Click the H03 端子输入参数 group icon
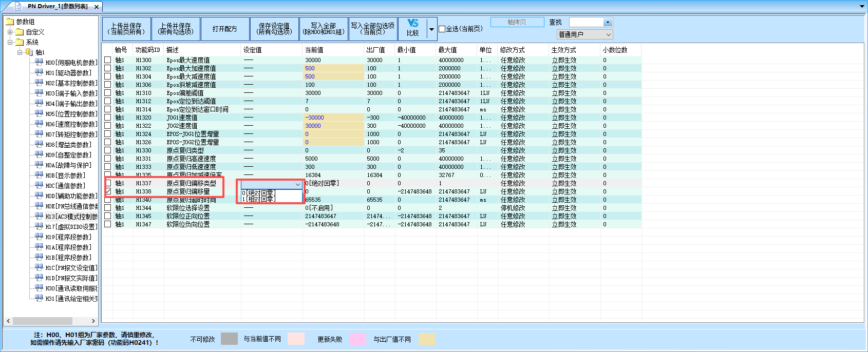The height and width of the screenshot is (352, 868). point(39,92)
